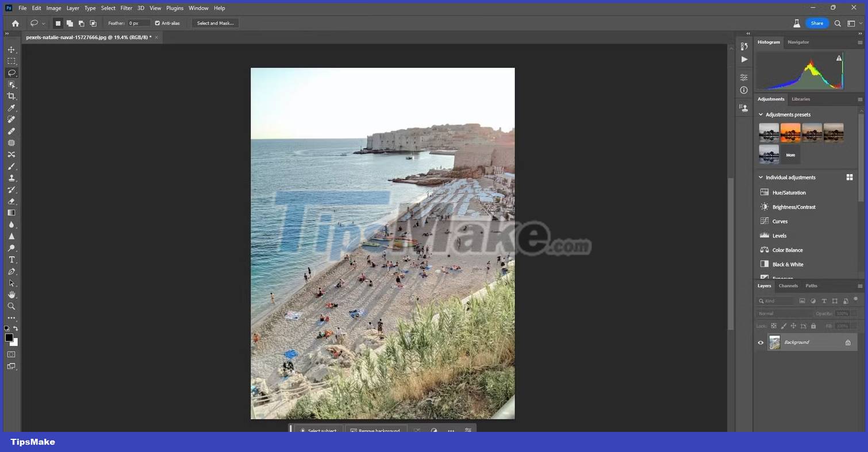Lock layer transparency in the Layers panel
Screen dimensions: 868x452
click(x=774, y=326)
